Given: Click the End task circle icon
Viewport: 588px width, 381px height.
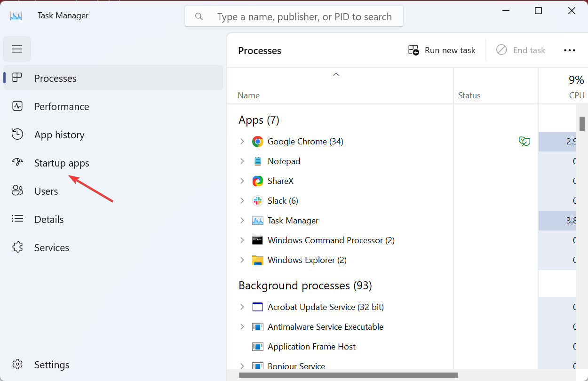Looking at the screenshot, I should click(x=501, y=50).
